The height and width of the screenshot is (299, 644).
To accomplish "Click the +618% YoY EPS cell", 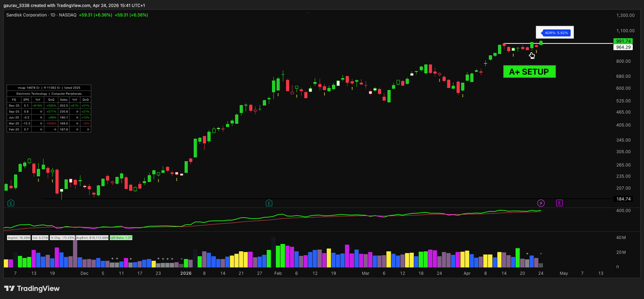I will tap(38, 106).
